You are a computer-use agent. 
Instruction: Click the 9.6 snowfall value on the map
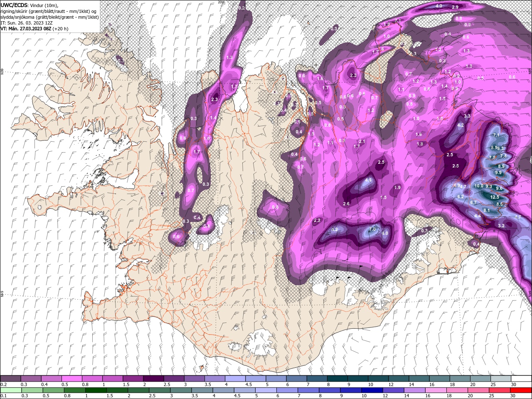coord(499,189)
